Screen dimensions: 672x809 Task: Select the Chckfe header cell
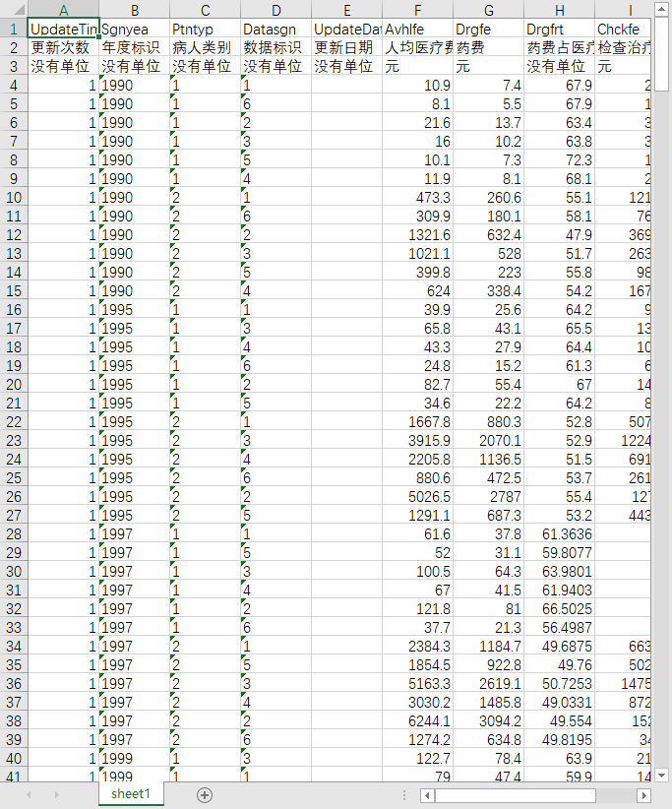(623, 29)
